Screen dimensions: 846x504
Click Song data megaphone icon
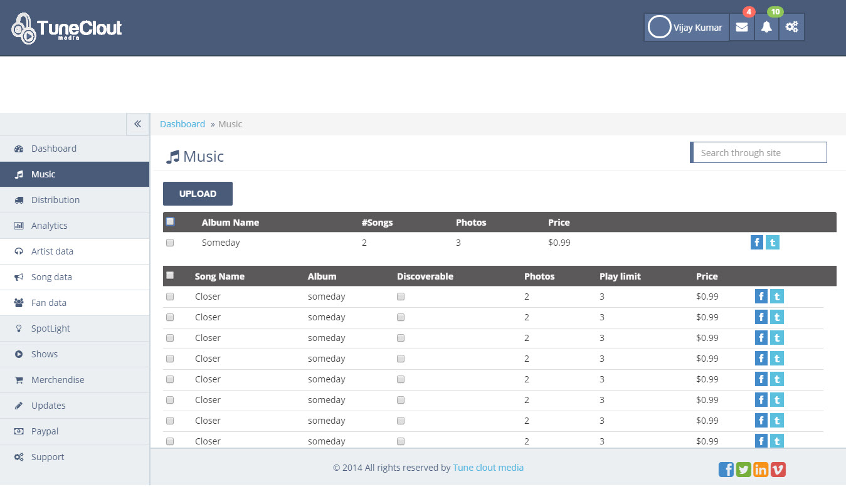click(19, 278)
